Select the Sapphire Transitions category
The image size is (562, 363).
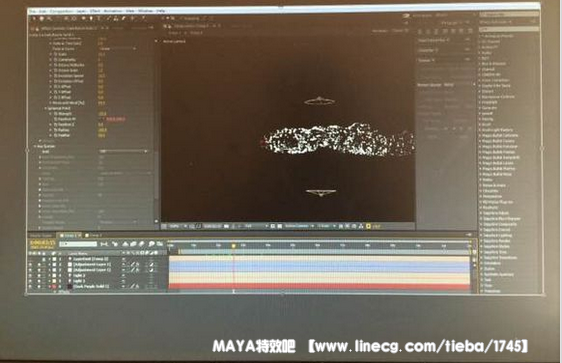(x=500, y=258)
